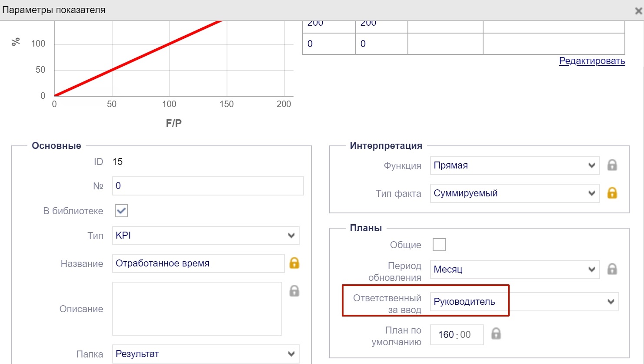Click the Редактировать link
Viewport: 644px width, 364px height.
(592, 61)
